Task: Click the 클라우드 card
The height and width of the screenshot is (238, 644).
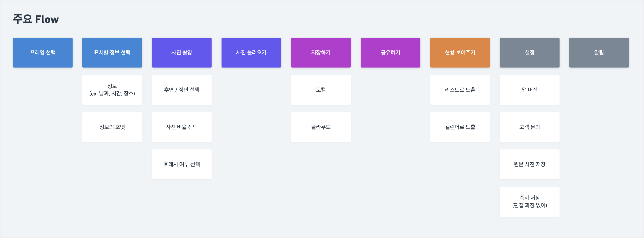Action: [x=321, y=127]
